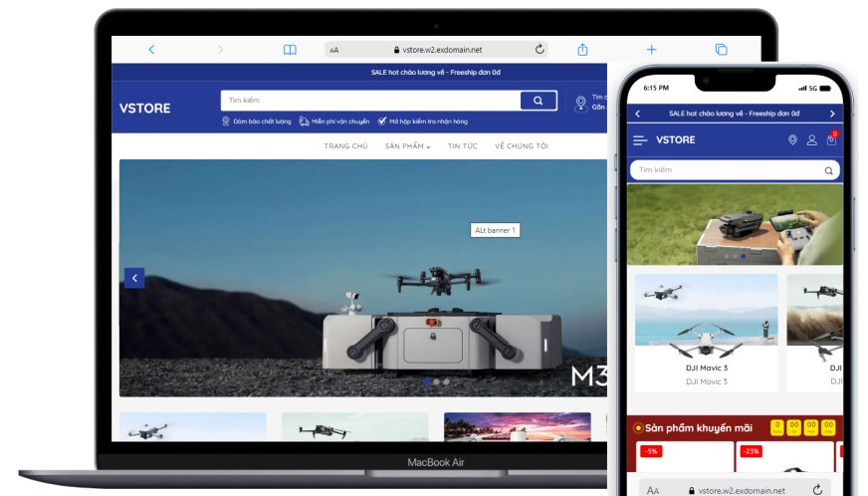Image resolution: width=868 pixels, height=496 pixels.
Task: Click the VSTORE logo on the phone
Action: click(x=675, y=139)
